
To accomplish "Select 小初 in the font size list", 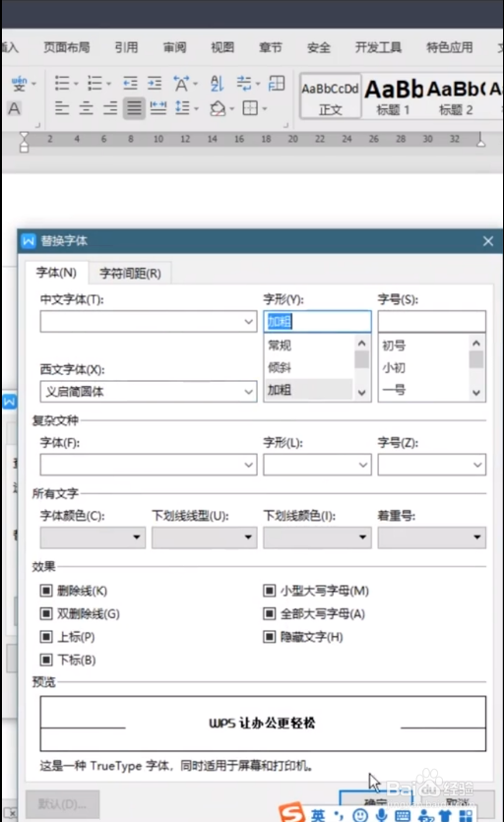I will [x=423, y=367].
